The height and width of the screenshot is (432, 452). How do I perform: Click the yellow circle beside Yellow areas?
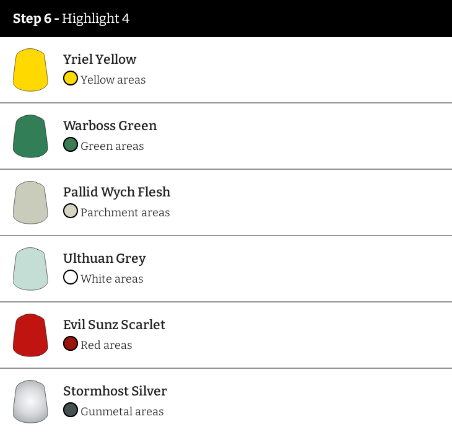click(70, 78)
